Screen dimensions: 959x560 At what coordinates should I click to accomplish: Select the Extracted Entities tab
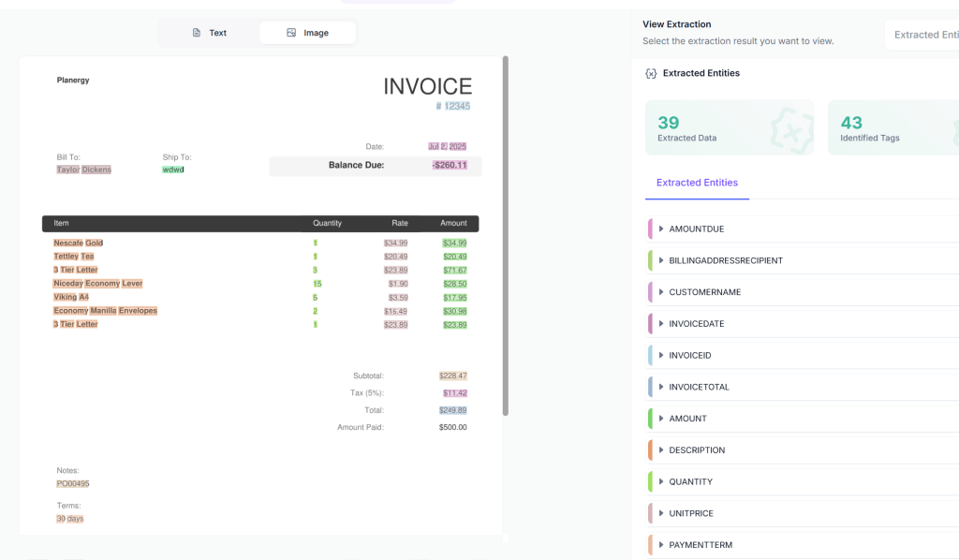tap(697, 183)
